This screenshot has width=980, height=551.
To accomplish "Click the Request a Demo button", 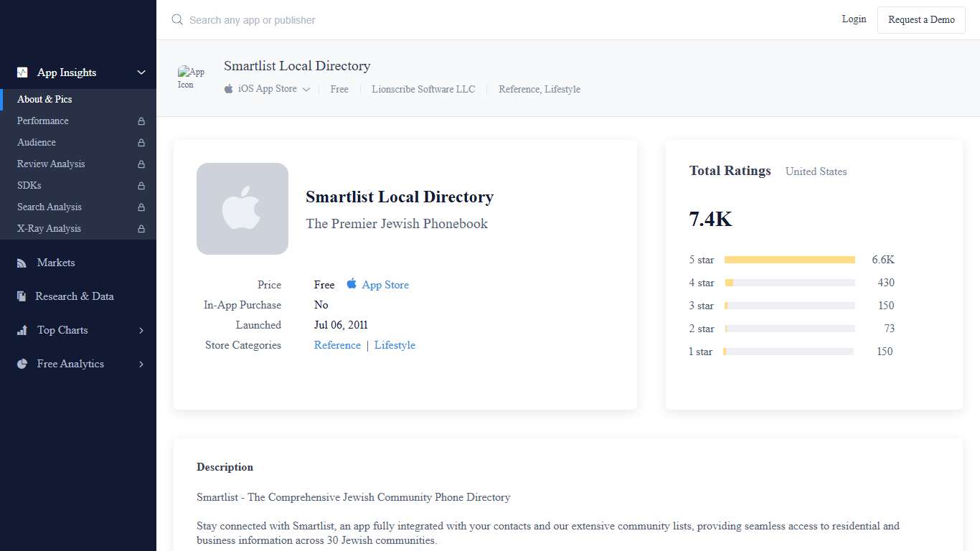I will click(921, 19).
